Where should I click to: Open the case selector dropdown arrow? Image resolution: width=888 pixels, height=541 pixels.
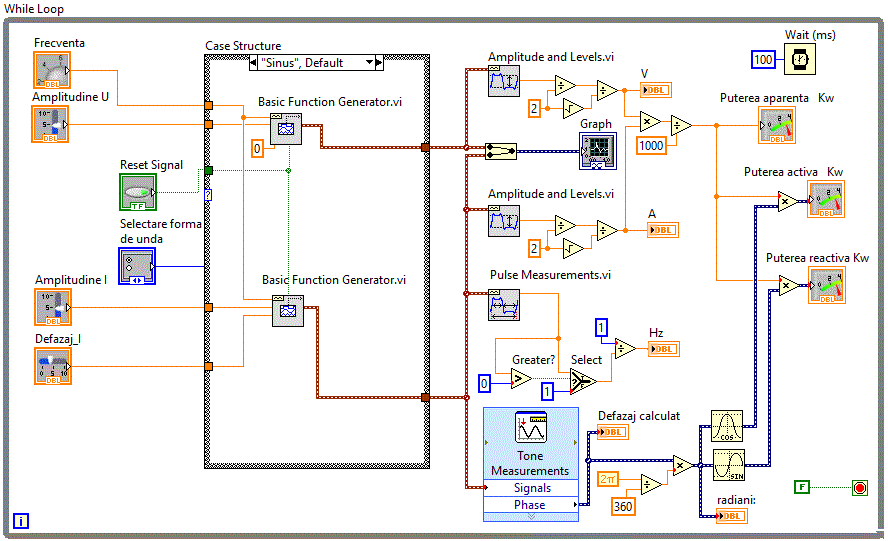coord(370,63)
